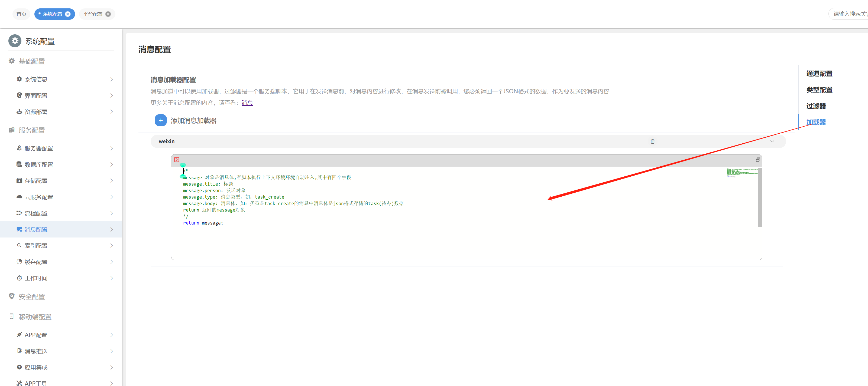This screenshot has height=386, width=868.
Task: Expand APP配置 chevron arrow
Action: coord(112,335)
